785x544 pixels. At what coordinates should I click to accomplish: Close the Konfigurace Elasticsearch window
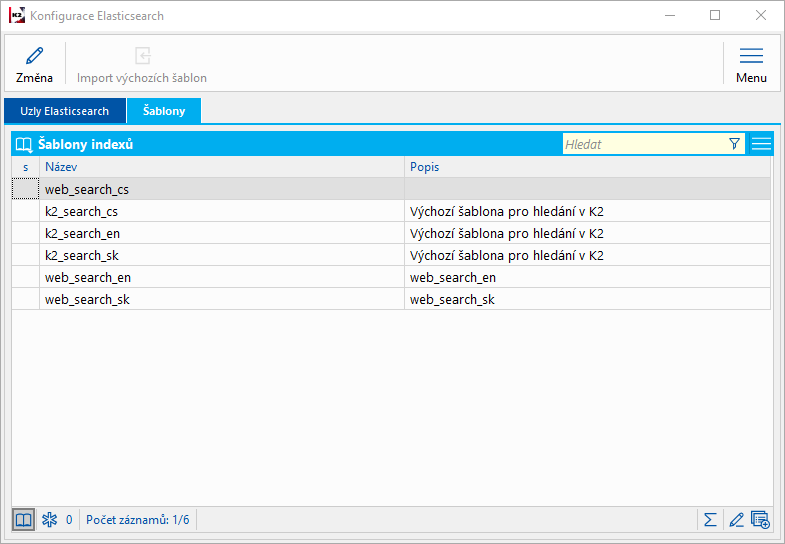(x=761, y=16)
